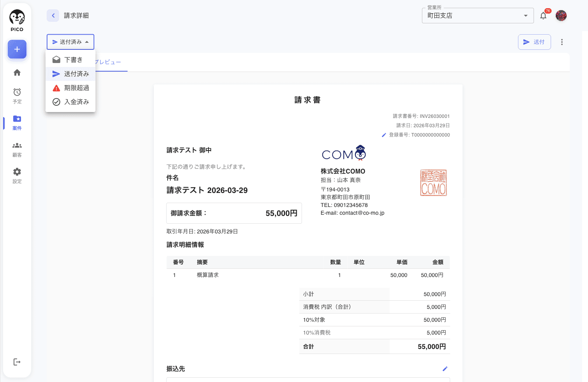Click the blue plus create button
Image resolution: width=588 pixels, height=382 pixels.
coord(17,49)
